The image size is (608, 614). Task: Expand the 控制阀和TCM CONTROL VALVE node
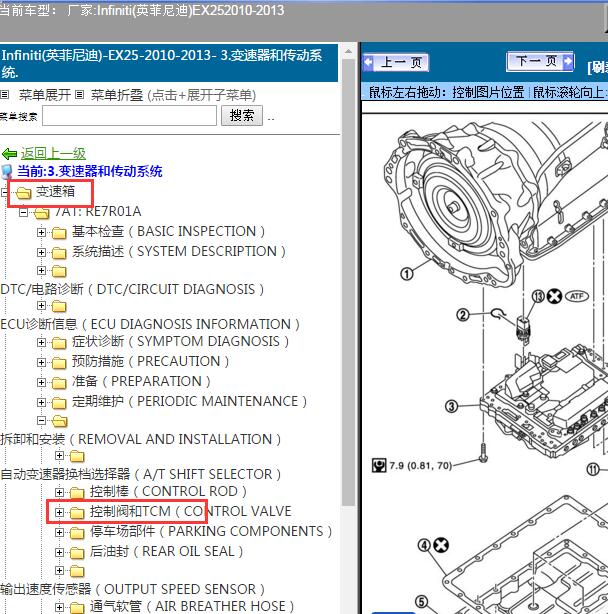click(60, 512)
